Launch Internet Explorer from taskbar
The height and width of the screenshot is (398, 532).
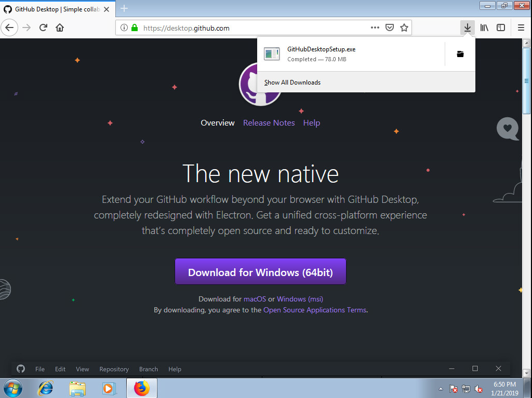pyautogui.click(x=46, y=388)
